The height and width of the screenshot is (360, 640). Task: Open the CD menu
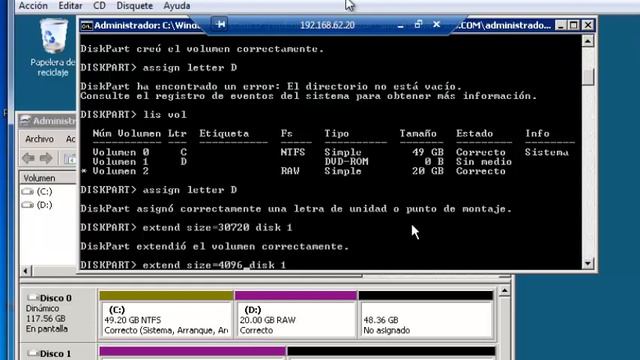point(99,6)
